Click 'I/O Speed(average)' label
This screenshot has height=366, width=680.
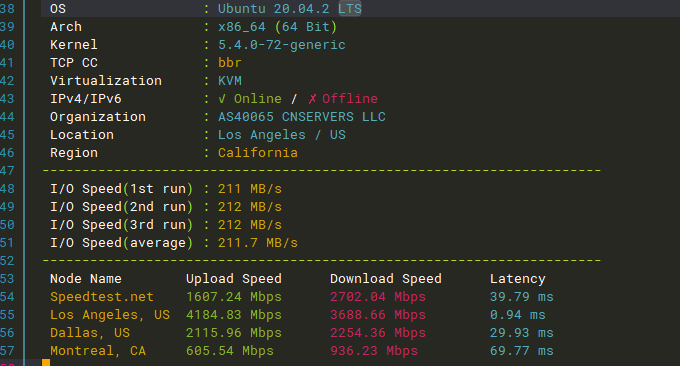[x=121, y=243]
